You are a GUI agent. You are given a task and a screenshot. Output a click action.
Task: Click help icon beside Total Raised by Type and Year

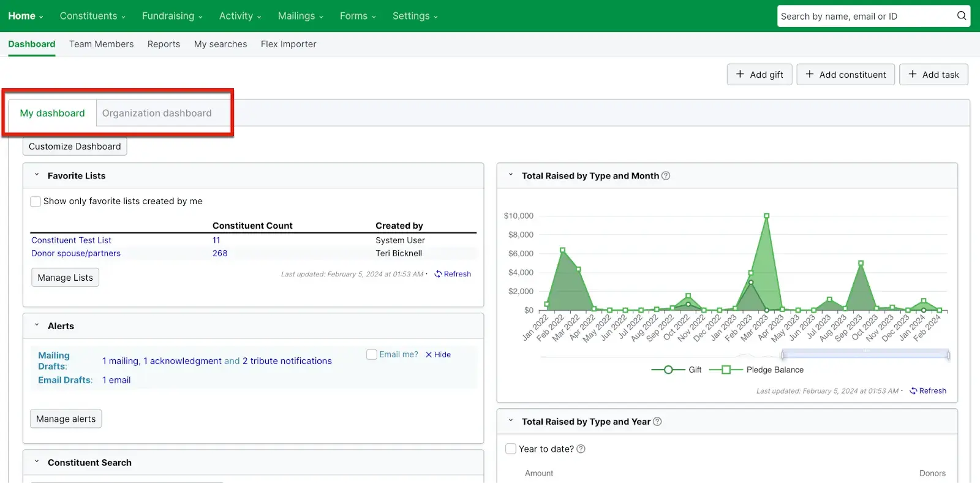(x=657, y=422)
